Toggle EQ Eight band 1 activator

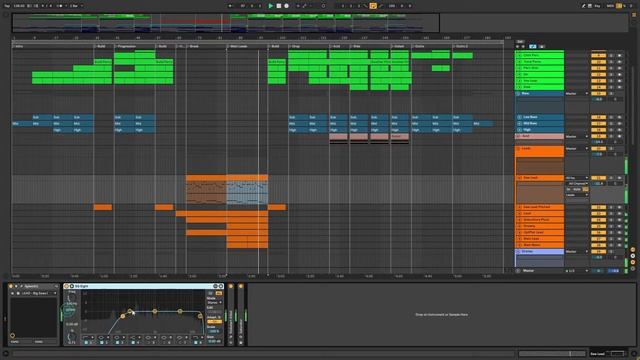click(86, 342)
